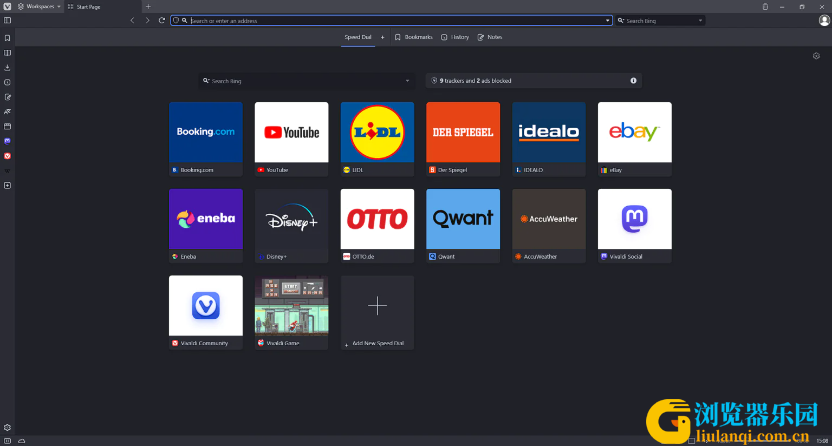This screenshot has width=832, height=446.
Task: Expand the Workspaces dropdown
Action: [37, 6]
